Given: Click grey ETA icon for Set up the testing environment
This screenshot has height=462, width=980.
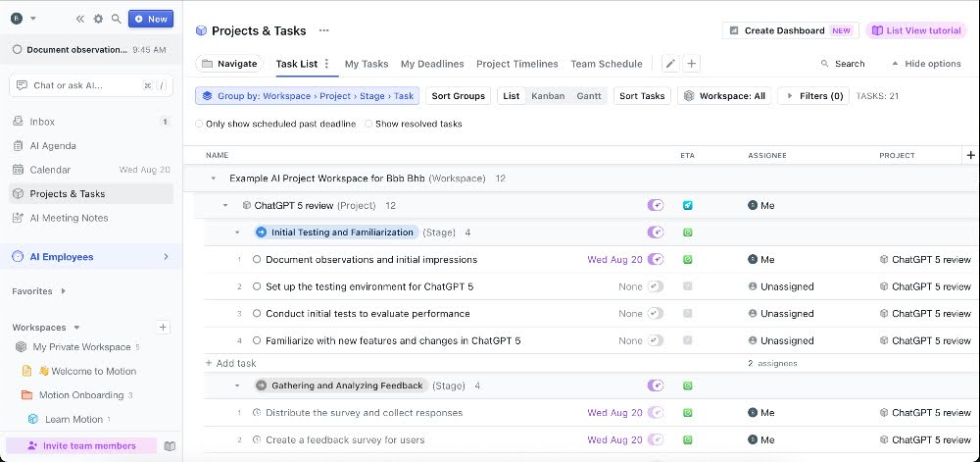Looking at the screenshot, I should pyautogui.click(x=688, y=287).
